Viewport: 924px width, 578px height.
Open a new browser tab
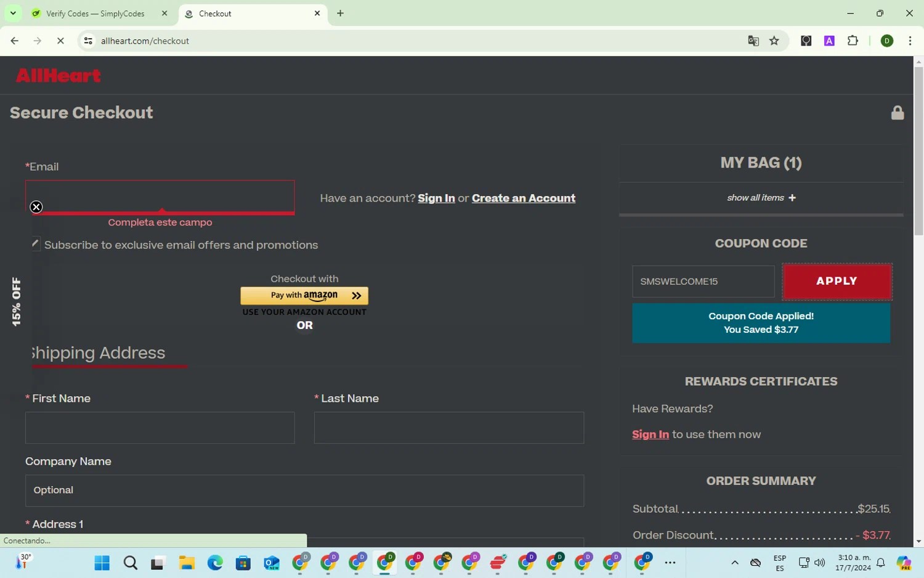(340, 13)
